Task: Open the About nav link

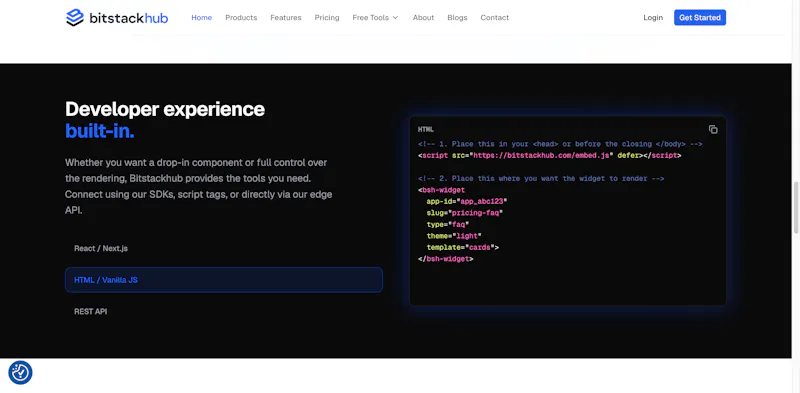Action: (x=423, y=17)
